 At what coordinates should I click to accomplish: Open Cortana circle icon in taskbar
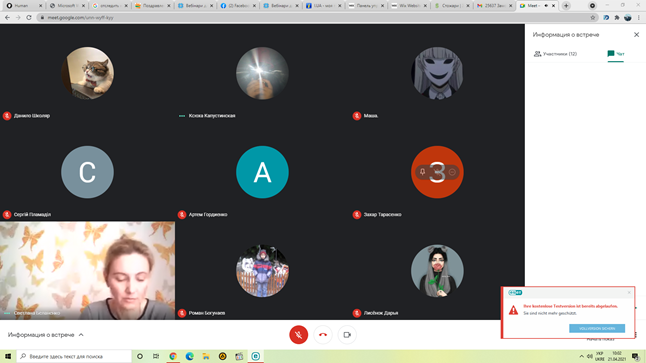coord(140,356)
